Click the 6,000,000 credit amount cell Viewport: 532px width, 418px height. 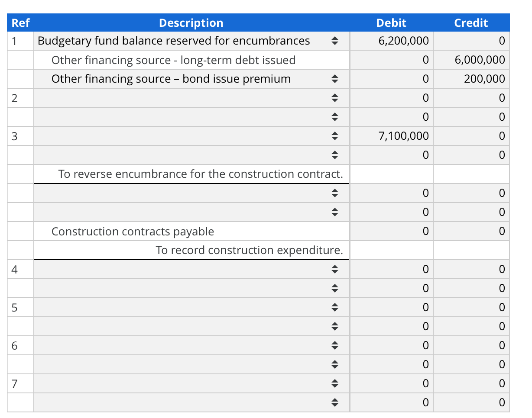coord(471,60)
